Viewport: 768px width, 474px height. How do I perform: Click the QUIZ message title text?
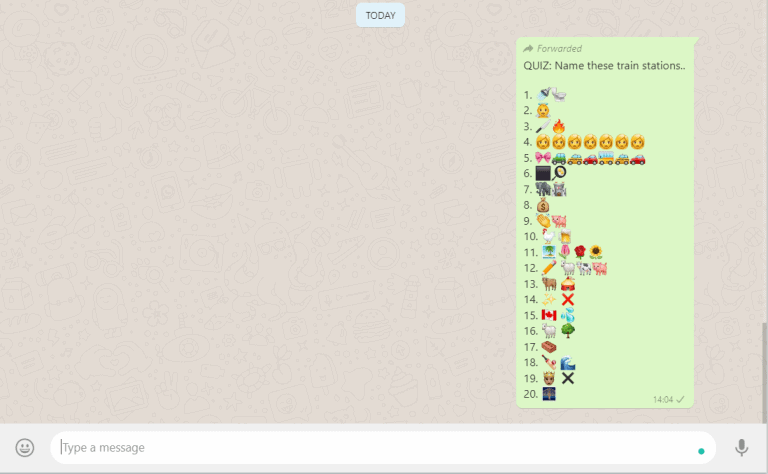(x=604, y=65)
